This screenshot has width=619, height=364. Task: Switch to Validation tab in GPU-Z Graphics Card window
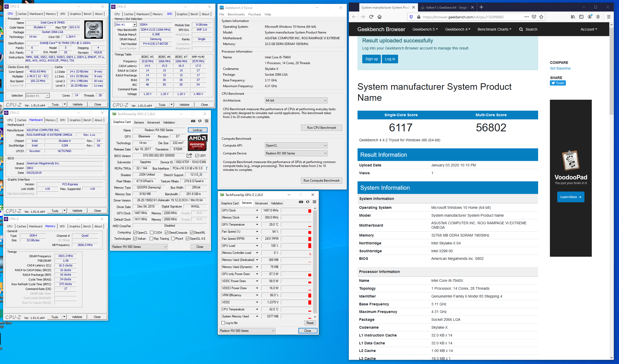point(169,122)
